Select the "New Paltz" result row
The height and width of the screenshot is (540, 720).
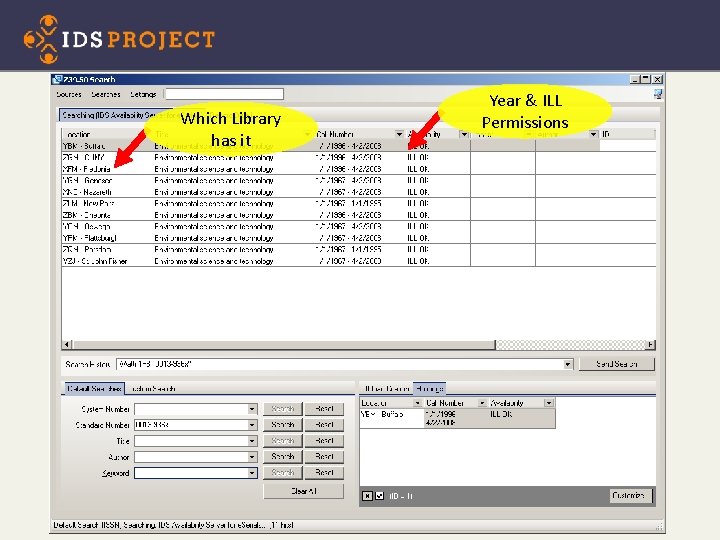[358, 203]
